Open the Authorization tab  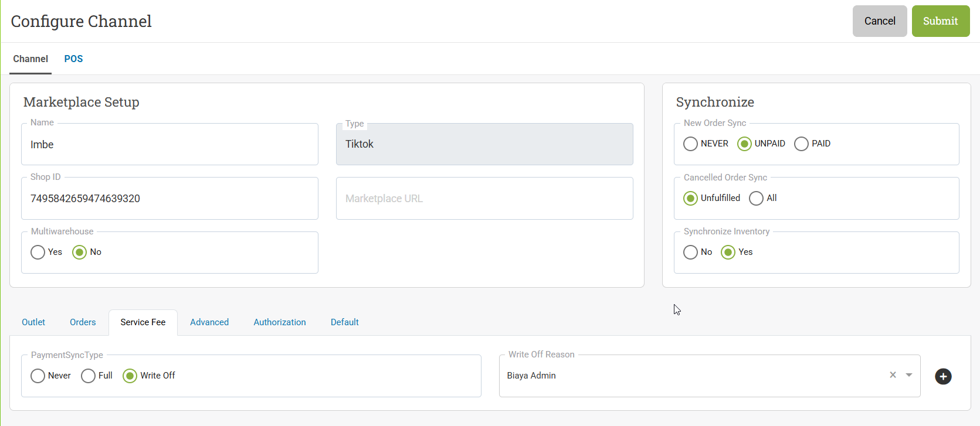[280, 322]
